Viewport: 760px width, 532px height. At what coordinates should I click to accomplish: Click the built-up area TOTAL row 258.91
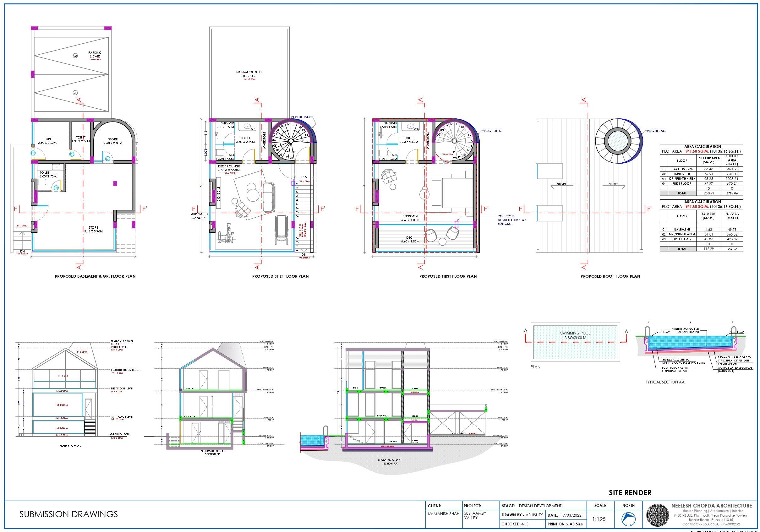coord(708,193)
